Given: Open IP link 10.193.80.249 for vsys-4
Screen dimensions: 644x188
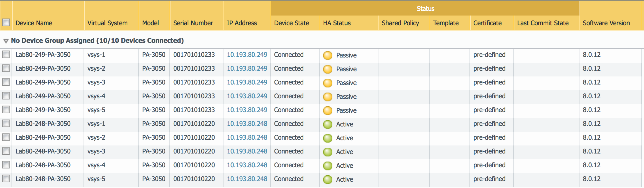Looking at the screenshot, I should (247, 96).
